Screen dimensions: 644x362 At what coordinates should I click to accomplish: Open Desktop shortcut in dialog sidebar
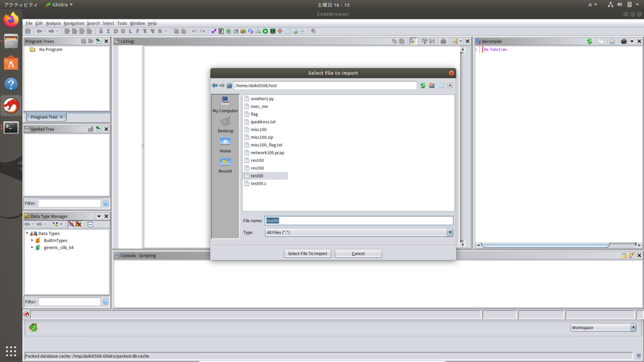(225, 125)
